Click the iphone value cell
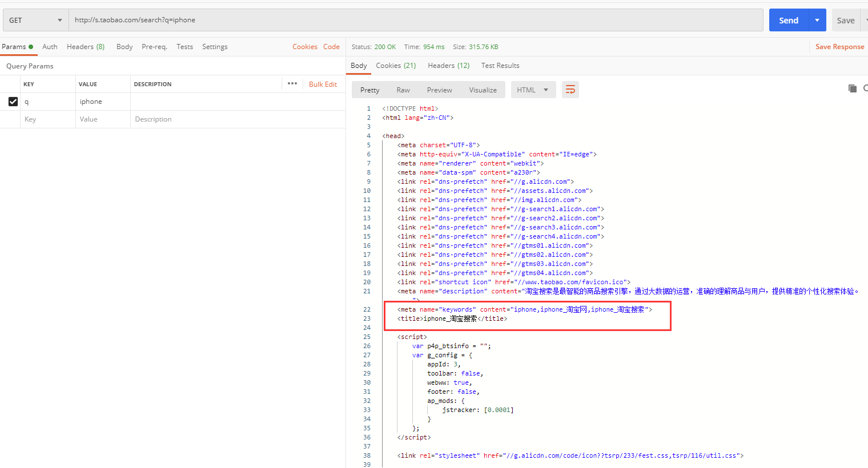Screen dimensions: 868x468 pyautogui.click(x=103, y=102)
